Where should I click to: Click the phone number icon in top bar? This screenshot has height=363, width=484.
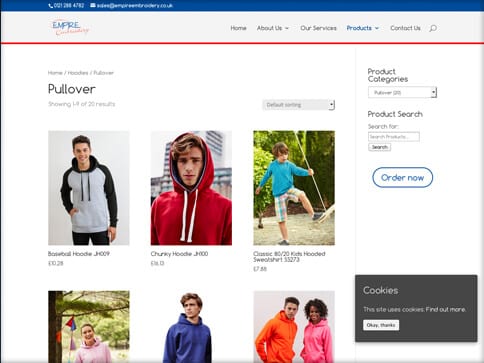pos(51,6)
